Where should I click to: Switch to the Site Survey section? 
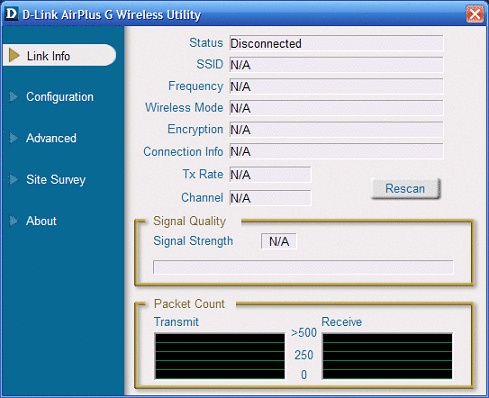pyautogui.click(x=56, y=180)
